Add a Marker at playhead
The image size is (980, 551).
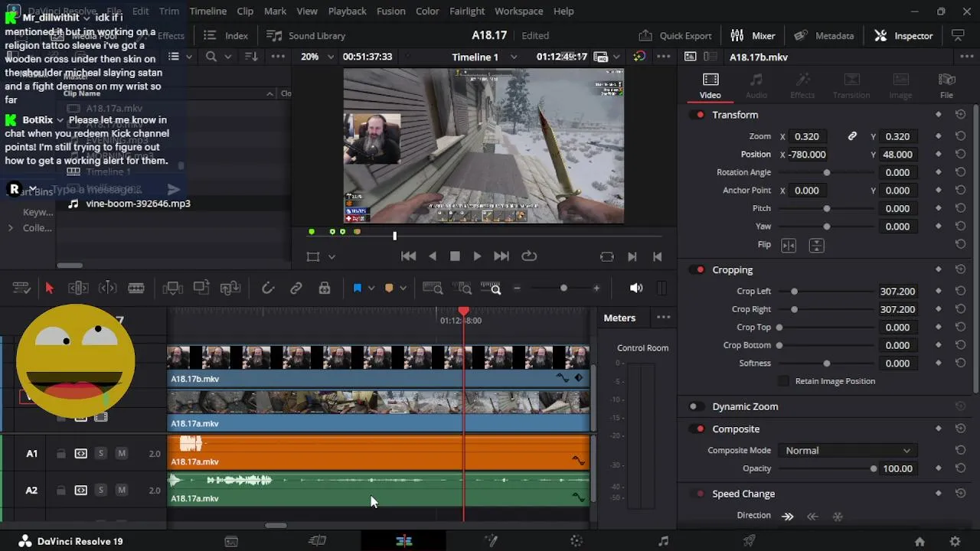pyautogui.click(x=389, y=289)
